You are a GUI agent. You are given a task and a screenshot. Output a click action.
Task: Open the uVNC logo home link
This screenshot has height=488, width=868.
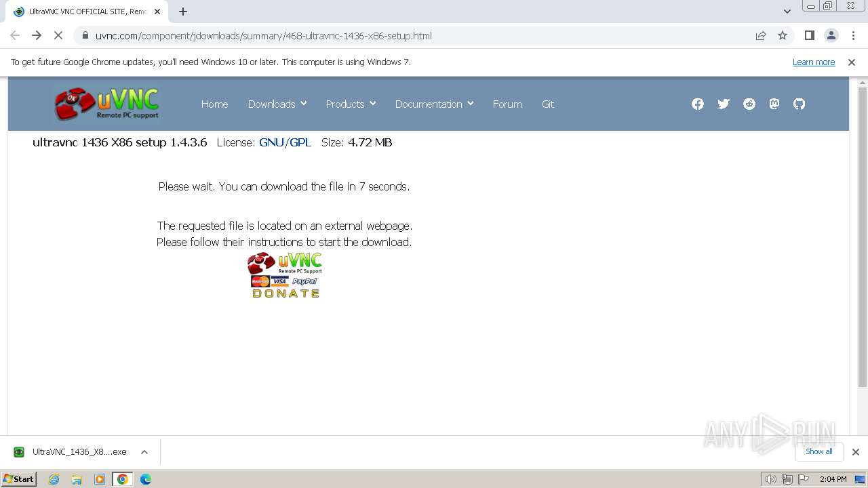click(x=107, y=104)
